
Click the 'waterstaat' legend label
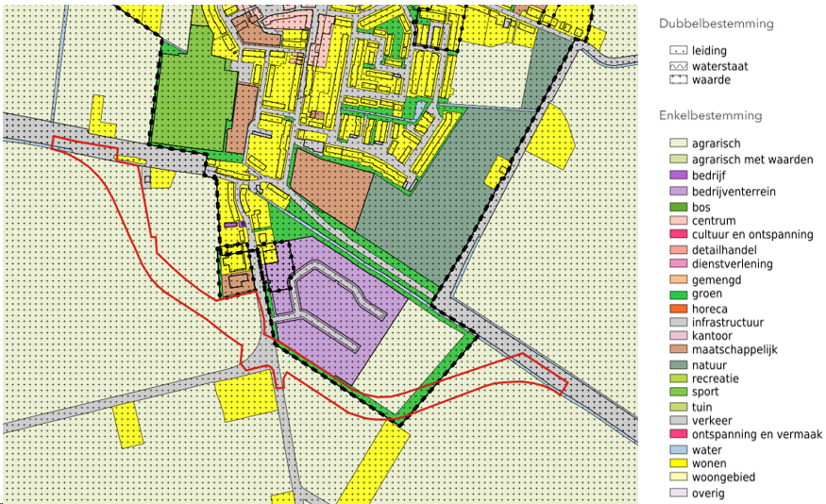click(719, 66)
